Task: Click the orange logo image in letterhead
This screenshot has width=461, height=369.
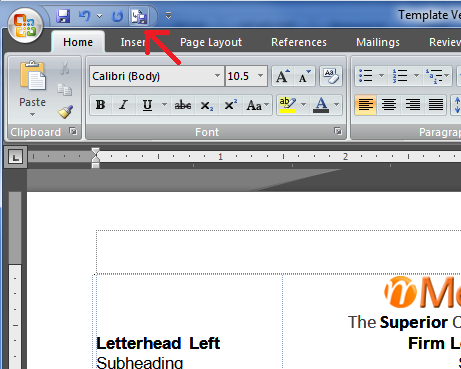Action: point(423,292)
